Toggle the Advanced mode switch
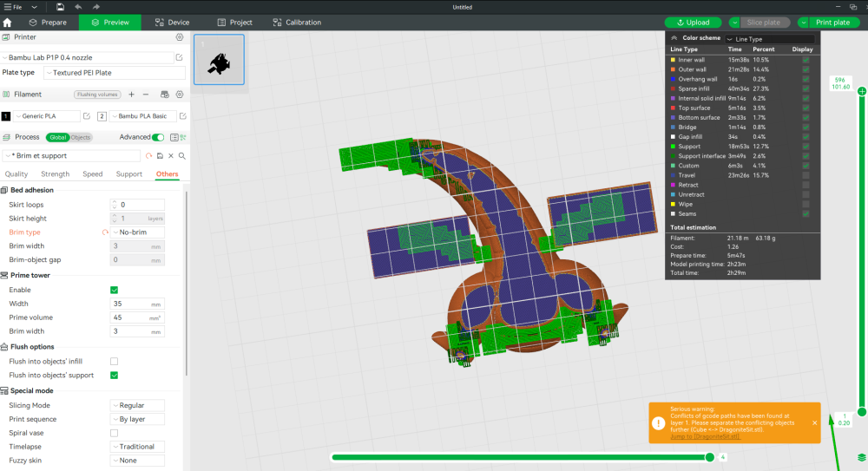 click(158, 137)
